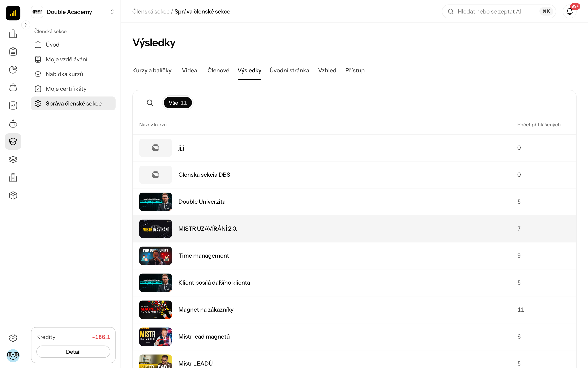The width and height of the screenshot is (588, 368).
Task: Switch to Kurzy a balíčky tab
Action: point(152,70)
